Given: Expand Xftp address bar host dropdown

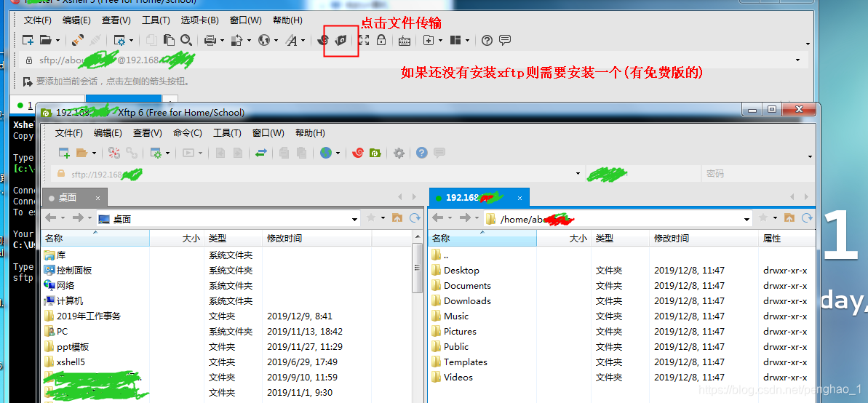Looking at the screenshot, I should click(x=578, y=174).
